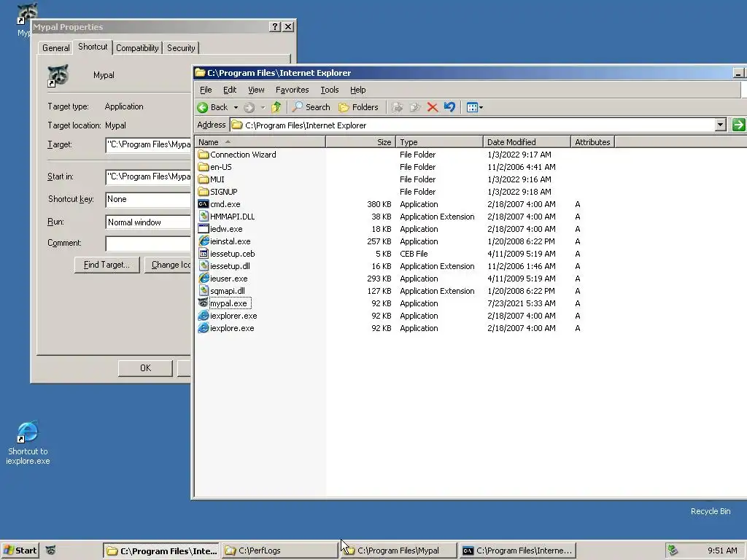Open the File menu
This screenshot has height=560, width=747.
206,90
